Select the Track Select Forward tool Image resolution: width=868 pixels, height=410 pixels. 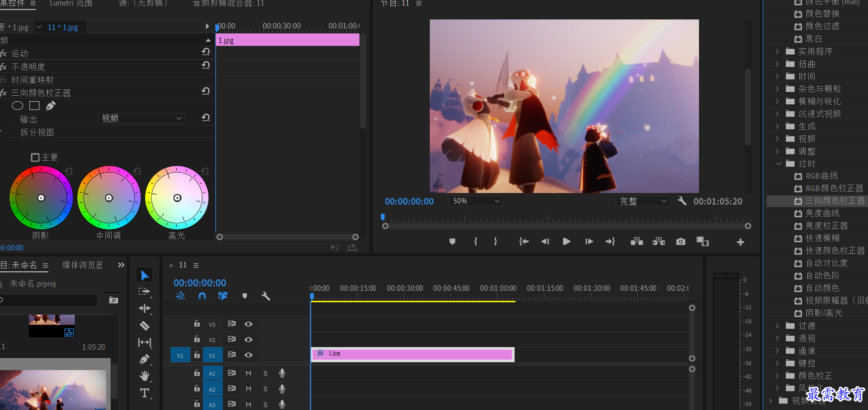tap(145, 291)
